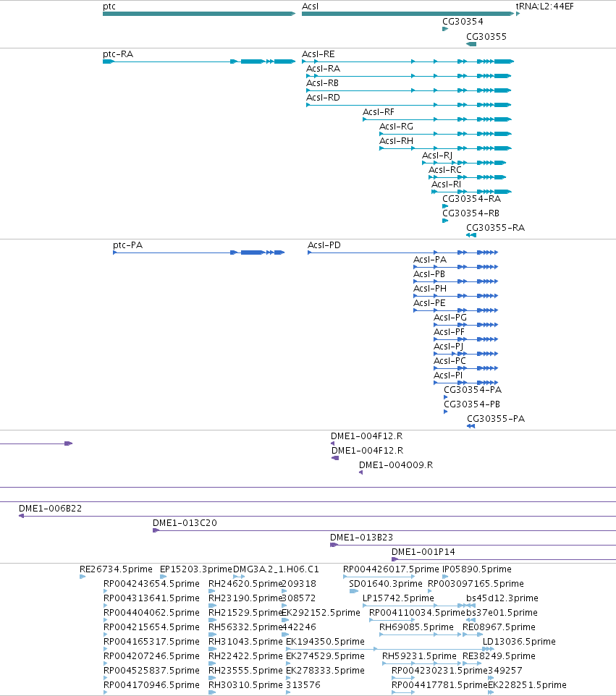Viewport: 616px width, 696px height.
Task: Click the Acsl-RF transcript label
Action: pyautogui.click(x=379, y=112)
